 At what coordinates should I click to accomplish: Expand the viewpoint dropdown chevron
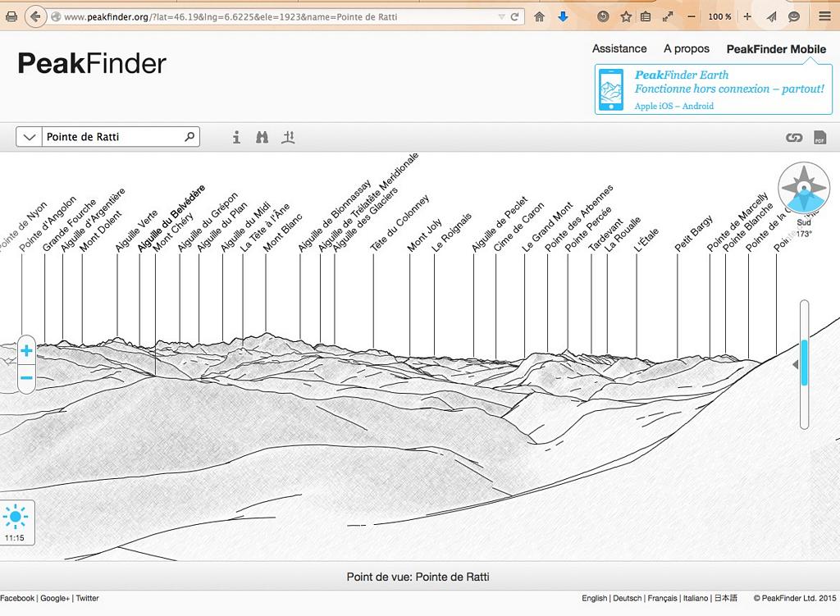click(30, 137)
